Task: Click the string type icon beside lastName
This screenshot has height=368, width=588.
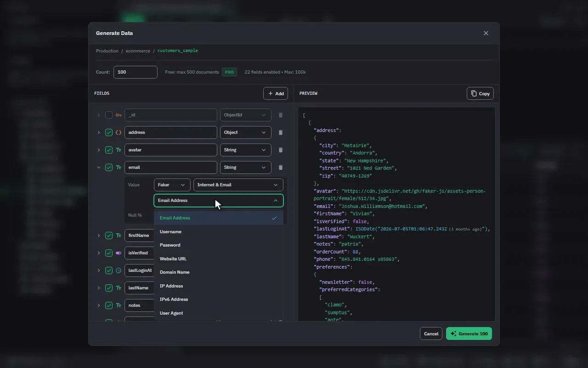Action: pyautogui.click(x=119, y=288)
